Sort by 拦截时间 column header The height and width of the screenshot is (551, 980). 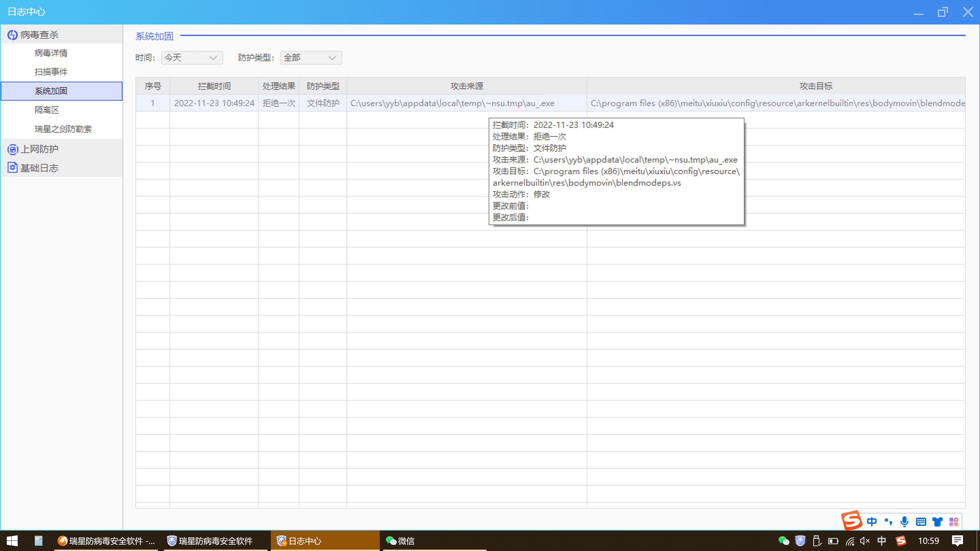point(214,86)
